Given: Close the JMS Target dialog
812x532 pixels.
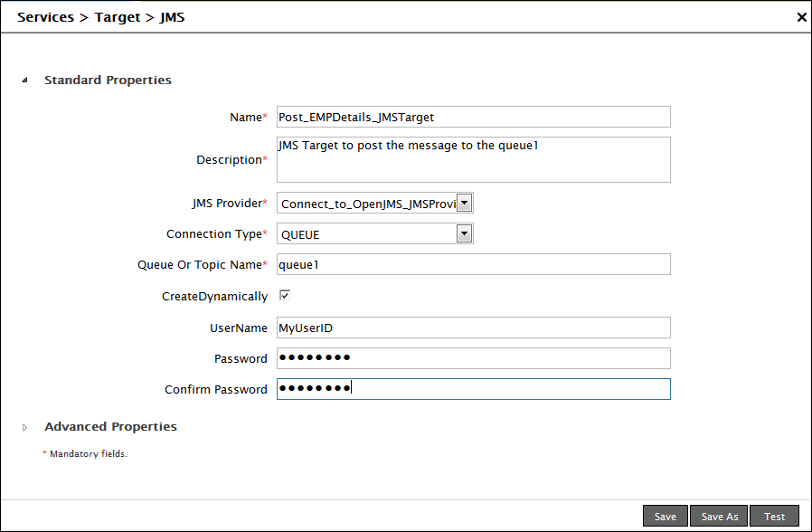Looking at the screenshot, I should 801,17.
